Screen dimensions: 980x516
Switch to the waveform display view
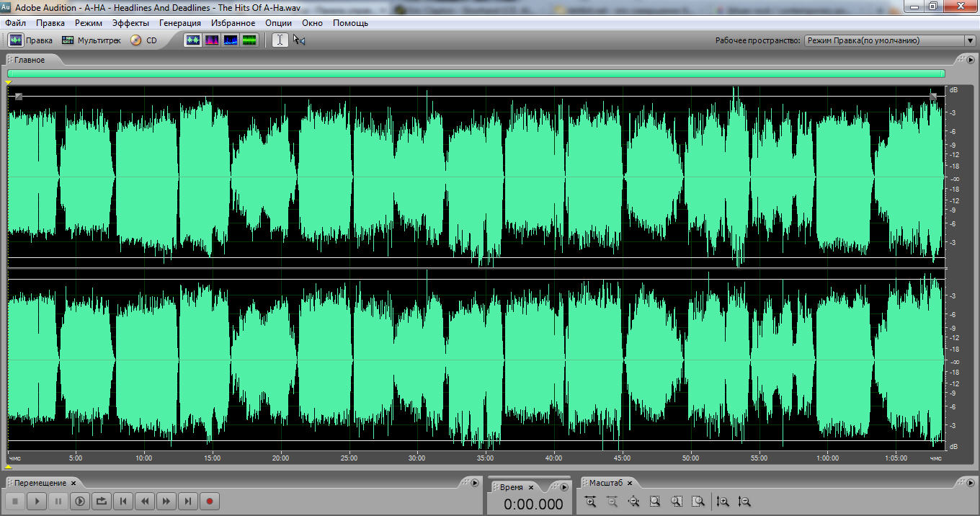[x=193, y=40]
